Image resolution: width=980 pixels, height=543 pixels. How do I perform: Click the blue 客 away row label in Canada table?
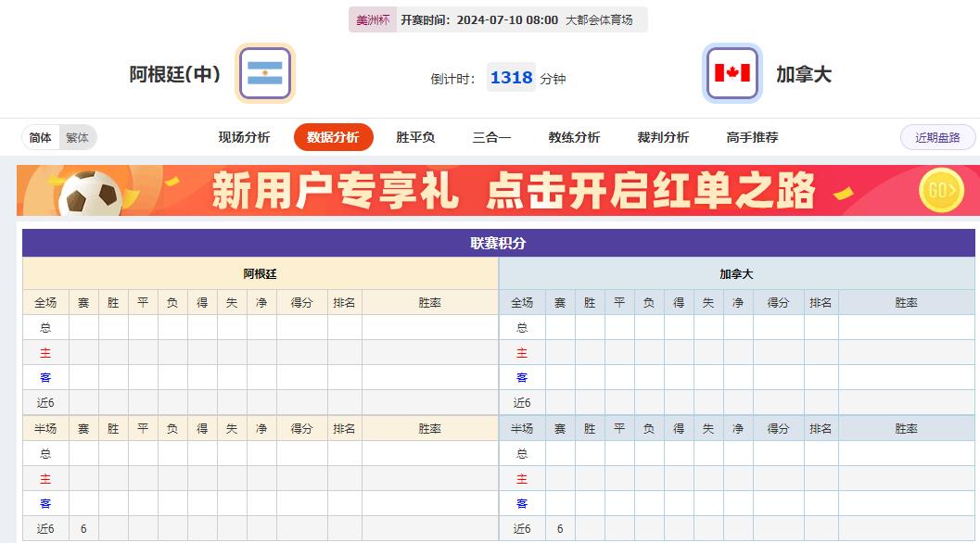(523, 378)
